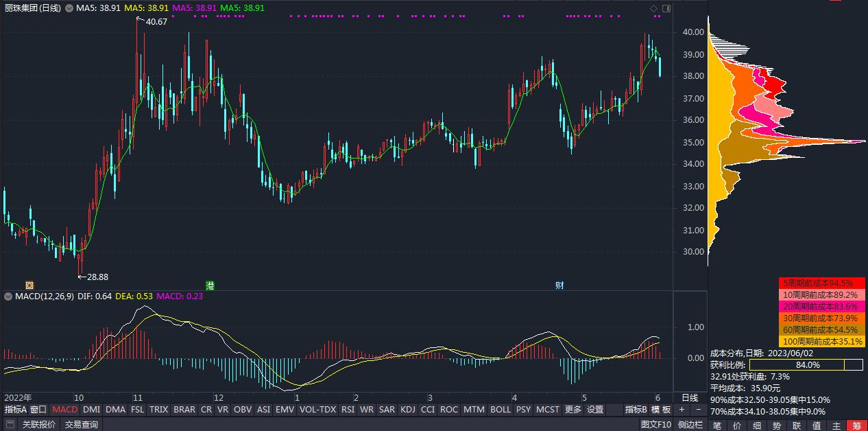868x431 pixels.
Task: Click the blue 财 marker below the chart
Action: (559, 285)
